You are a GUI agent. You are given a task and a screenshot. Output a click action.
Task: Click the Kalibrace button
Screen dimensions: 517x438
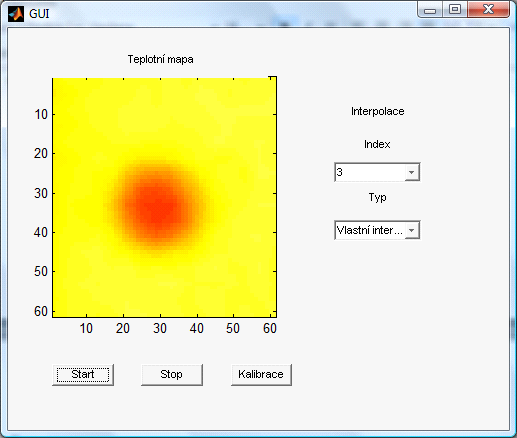pyautogui.click(x=261, y=375)
